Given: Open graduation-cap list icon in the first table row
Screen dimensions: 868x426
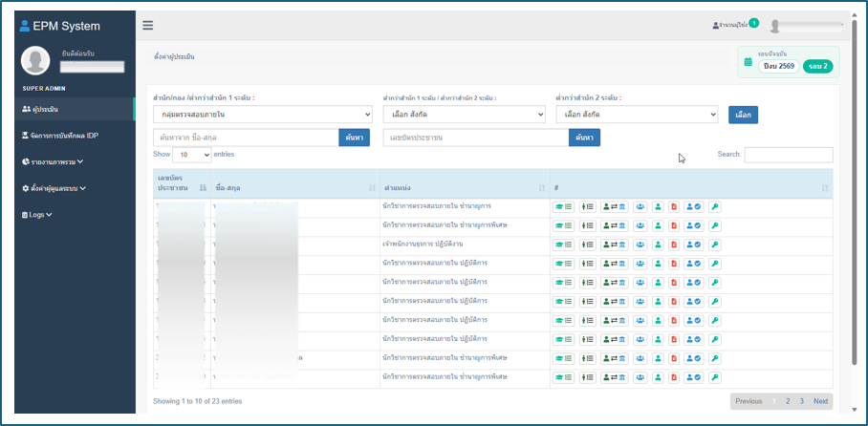Looking at the screenshot, I should 564,207.
